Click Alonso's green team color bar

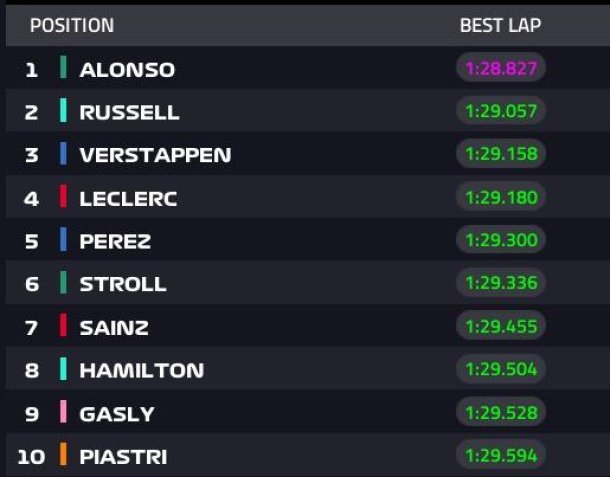[x=63, y=67]
